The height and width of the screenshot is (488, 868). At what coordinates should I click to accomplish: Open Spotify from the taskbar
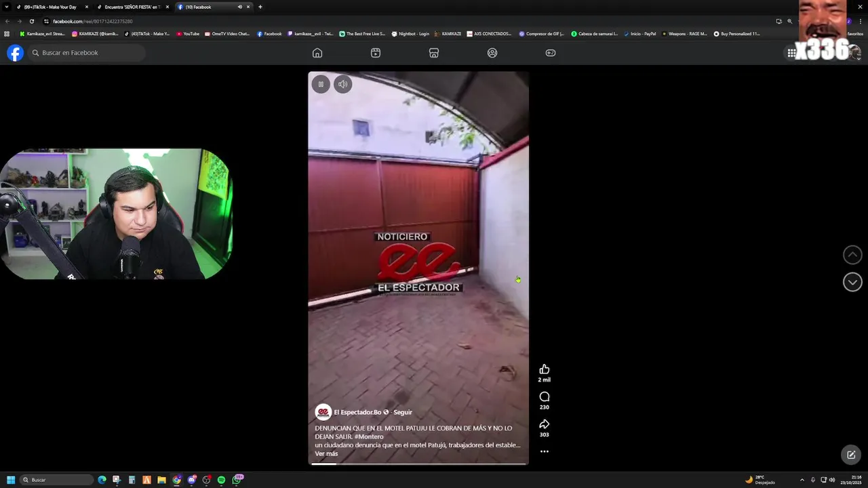coord(221,480)
